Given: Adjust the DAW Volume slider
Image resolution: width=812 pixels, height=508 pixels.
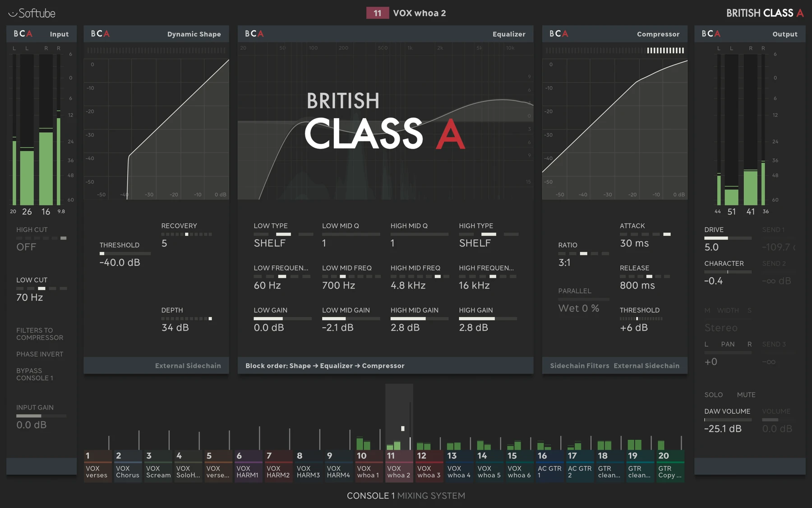Looking at the screenshot, I should coord(728,419).
